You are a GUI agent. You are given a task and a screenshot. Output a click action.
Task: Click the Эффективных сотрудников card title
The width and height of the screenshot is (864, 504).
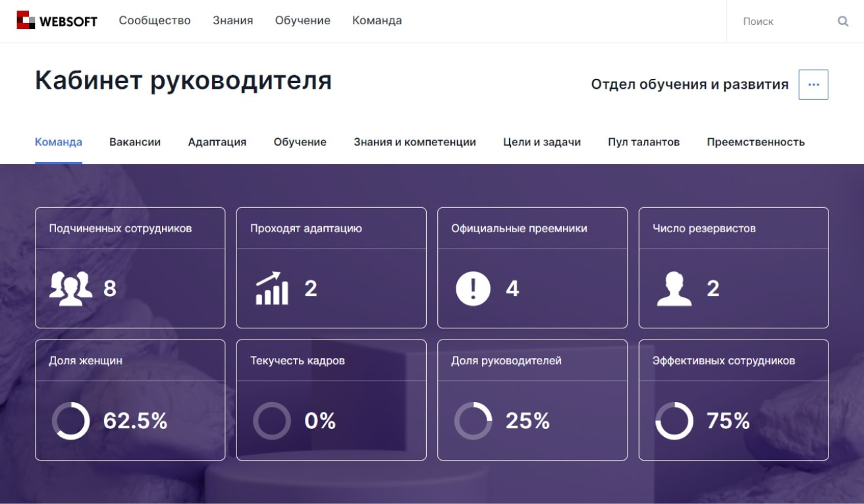724,361
